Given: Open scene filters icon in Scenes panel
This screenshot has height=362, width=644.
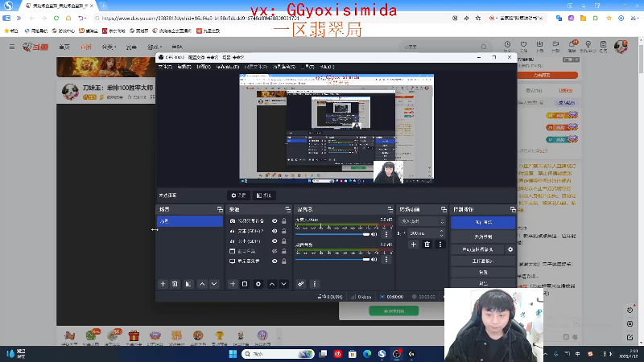Looking at the screenshot, I should (188, 284).
